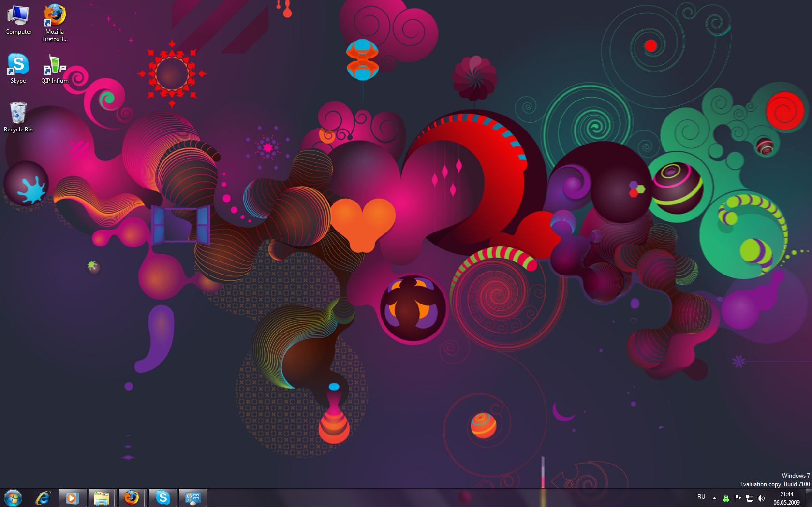This screenshot has height=507, width=812.
Task: Click the Show Desktop strip
Action: point(809,498)
